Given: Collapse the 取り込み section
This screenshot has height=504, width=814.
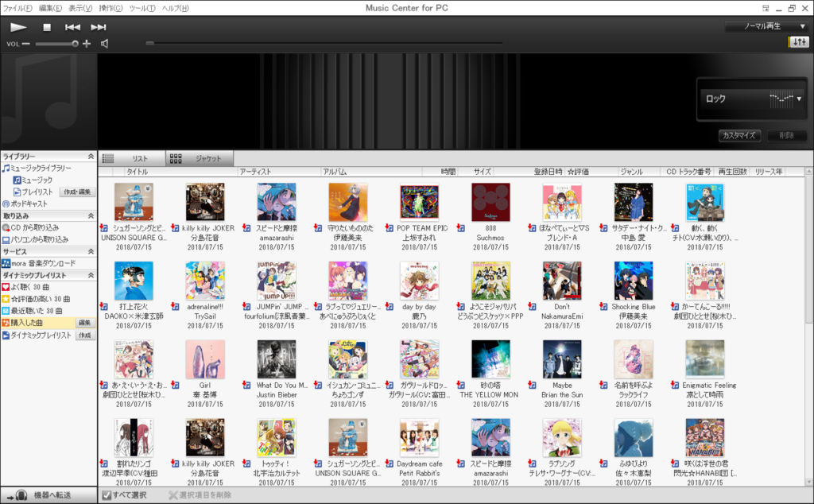Looking at the screenshot, I should (x=91, y=215).
